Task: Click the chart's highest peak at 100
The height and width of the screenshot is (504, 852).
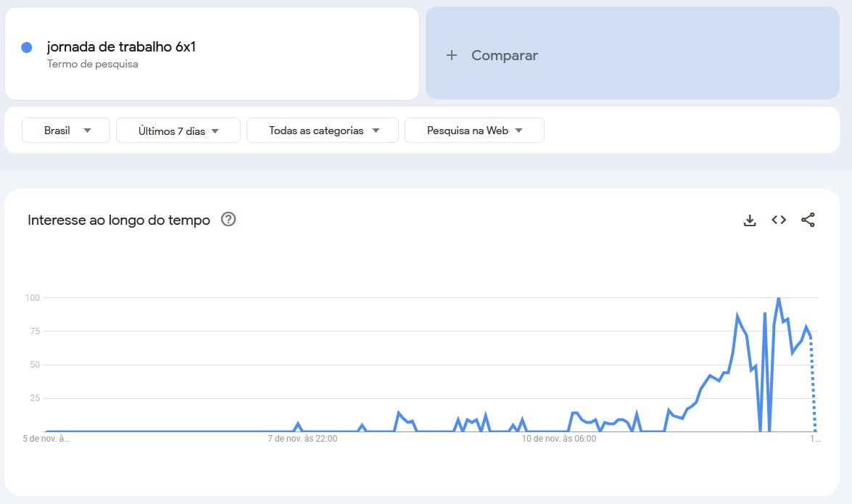Action: point(779,298)
